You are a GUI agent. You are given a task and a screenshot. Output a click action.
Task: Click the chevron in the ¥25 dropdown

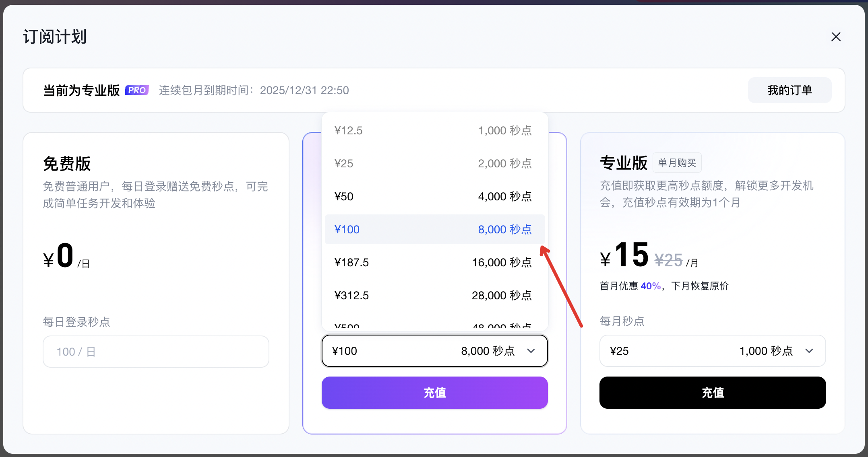809,351
